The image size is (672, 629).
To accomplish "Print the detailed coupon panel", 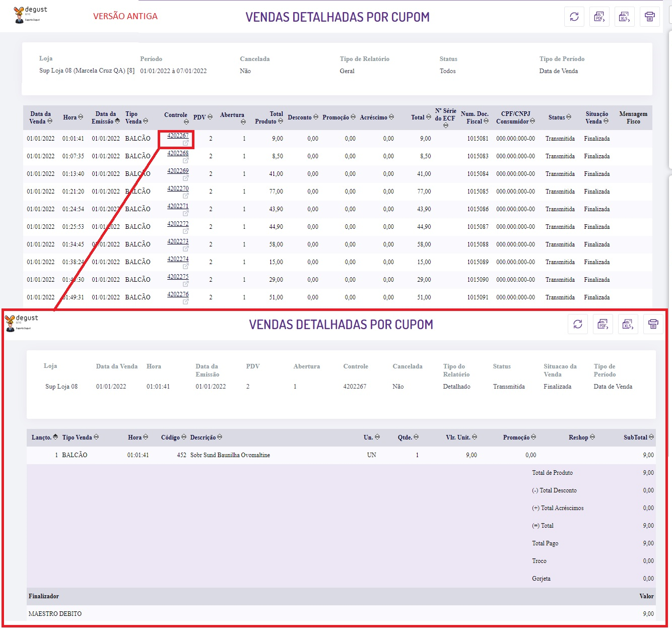I will [x=653, y=324].
